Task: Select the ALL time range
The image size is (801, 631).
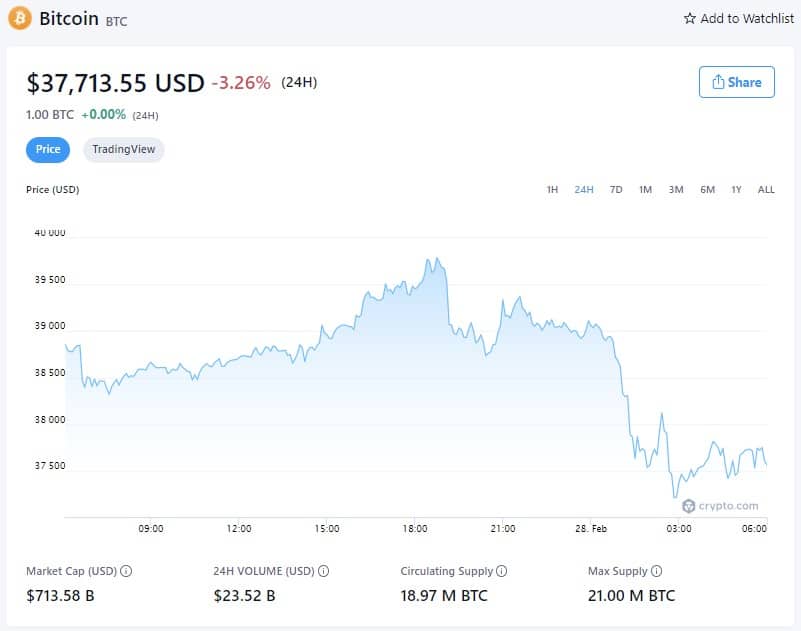Action: click(766, 190)
